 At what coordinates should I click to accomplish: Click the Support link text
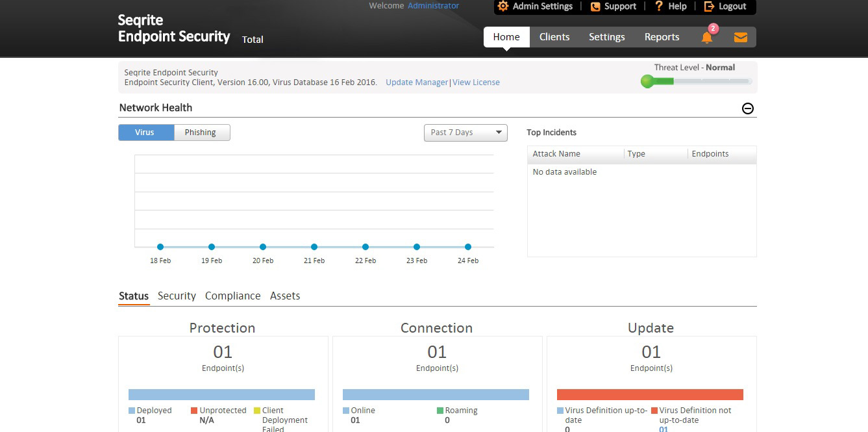coord(620,6)
